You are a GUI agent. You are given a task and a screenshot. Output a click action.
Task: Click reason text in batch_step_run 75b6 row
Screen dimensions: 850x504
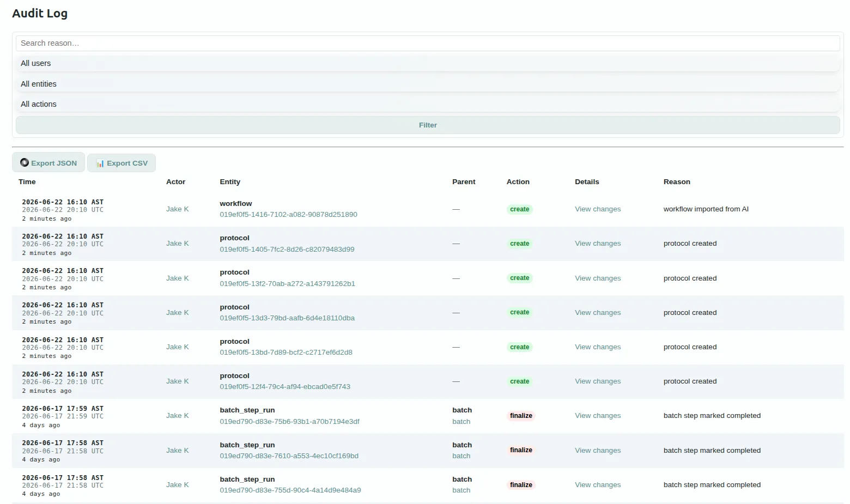click(x=712, y=415)
